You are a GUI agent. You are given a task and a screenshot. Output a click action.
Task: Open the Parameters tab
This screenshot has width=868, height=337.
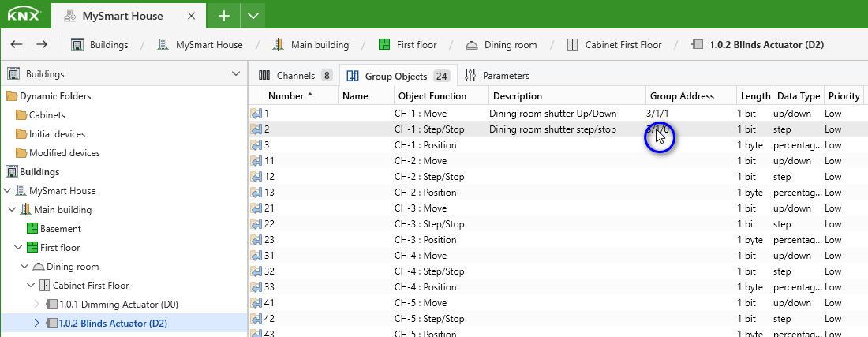(x=497, y=76)
